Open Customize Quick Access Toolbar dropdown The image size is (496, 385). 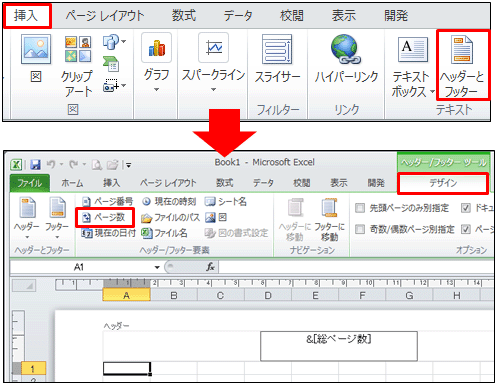click(128, 165)
